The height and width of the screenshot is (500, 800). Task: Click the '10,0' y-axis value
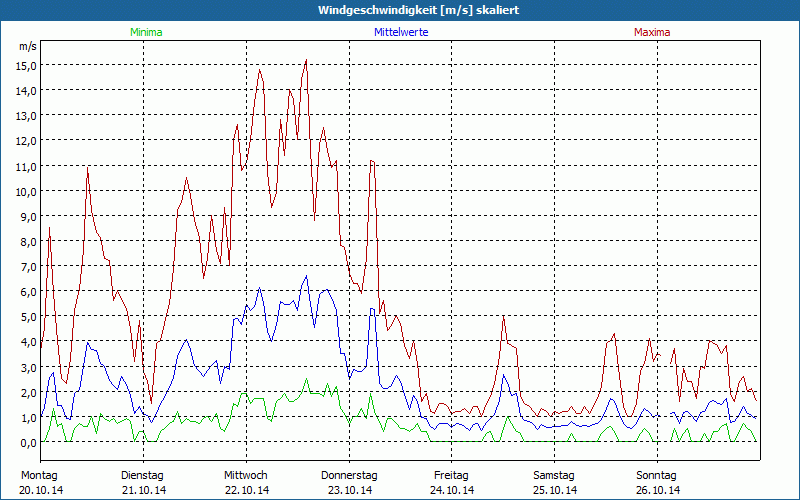[x=28, y=191]
